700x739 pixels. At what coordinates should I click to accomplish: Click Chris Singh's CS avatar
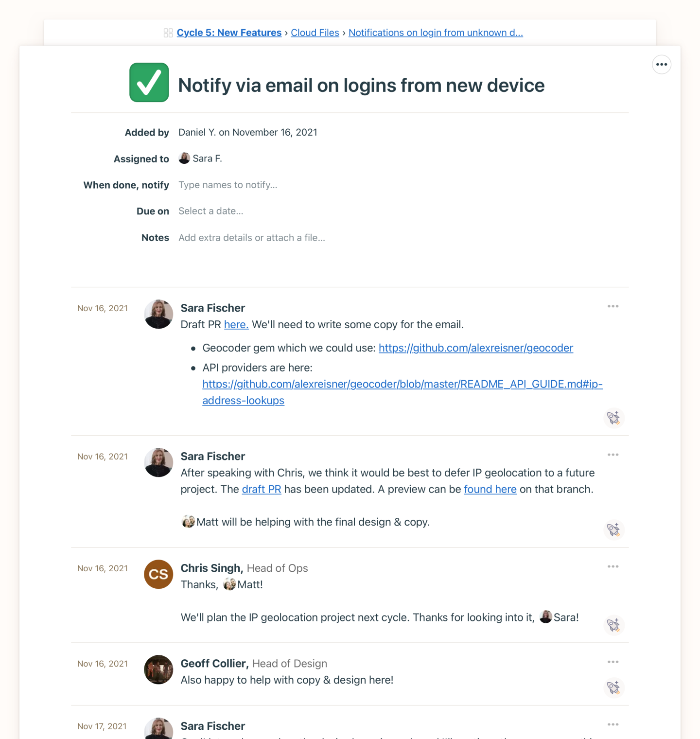158,574
